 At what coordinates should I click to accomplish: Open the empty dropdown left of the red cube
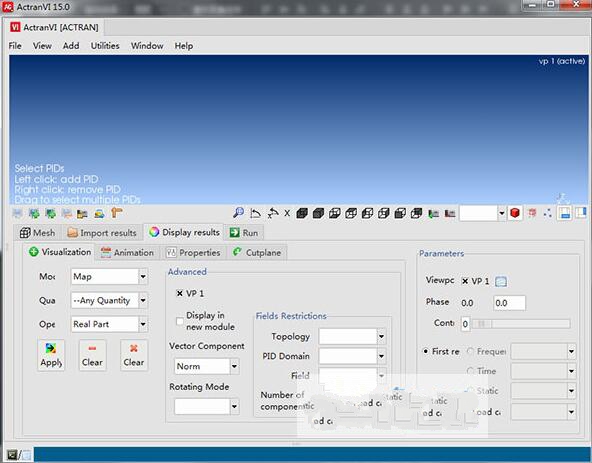click(x=483, y=213)
